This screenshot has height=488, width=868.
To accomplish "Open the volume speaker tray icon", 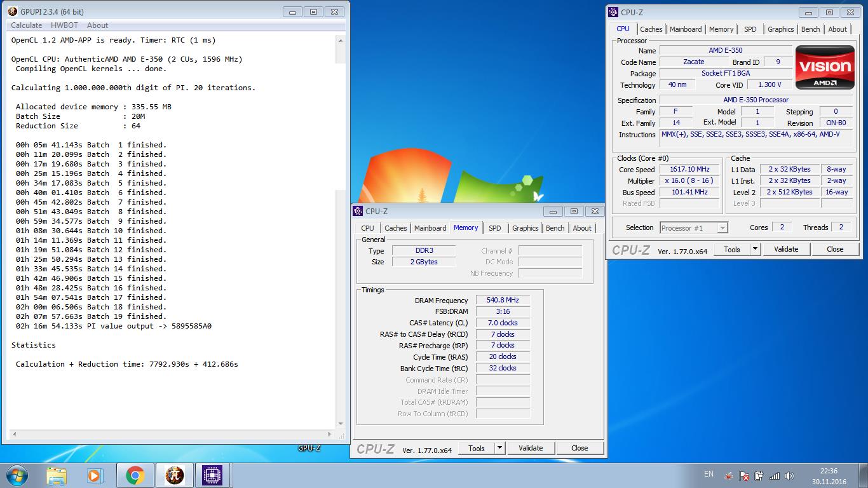I will 789,475.
